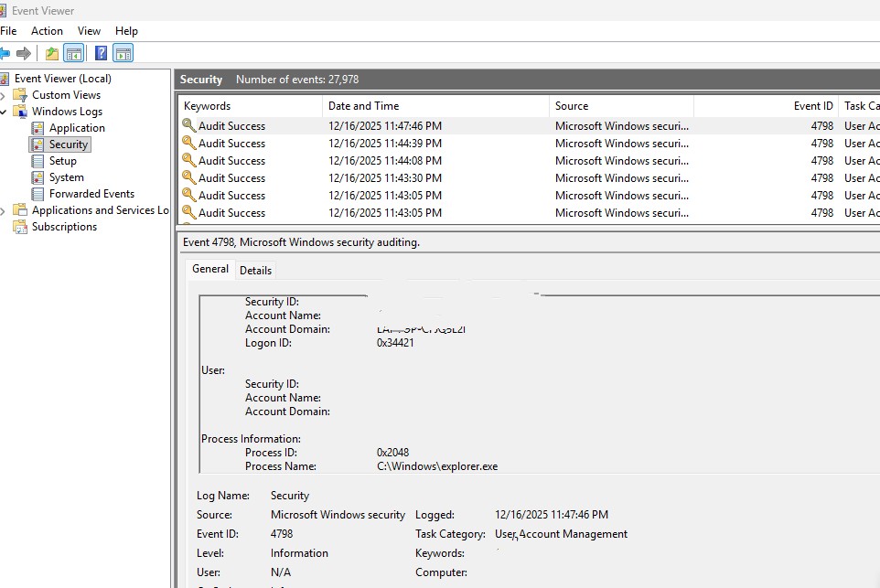Toggle Show/Hide Action Pane toolbar icon
880x588 pixels.
coord(123,53)
